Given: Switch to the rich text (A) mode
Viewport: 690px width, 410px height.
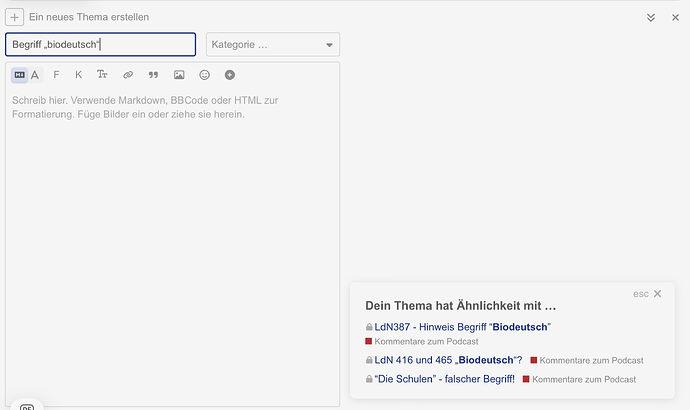Looking at the screenshot, I should pyautogui.click(x=35, y=75).
